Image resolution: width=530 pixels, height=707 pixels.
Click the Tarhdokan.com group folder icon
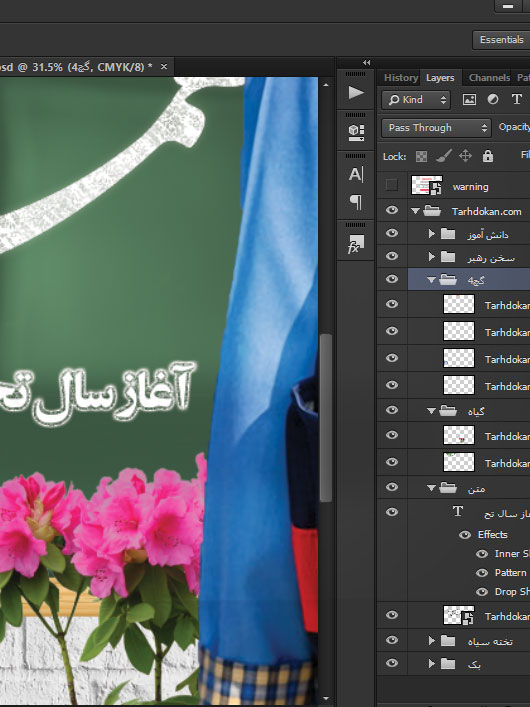click(x=432, y=211)
